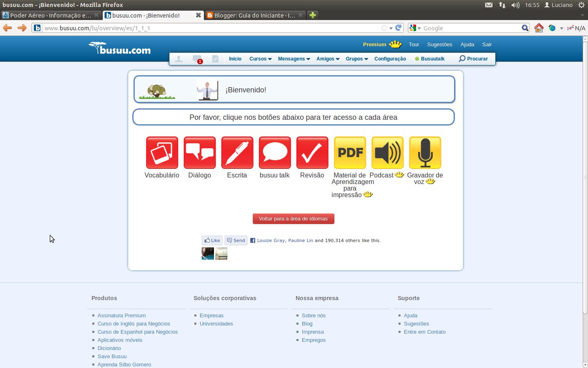Viewport: 588px width, 368px height.
Task: Open the system power gear menu
Action: 581,5
